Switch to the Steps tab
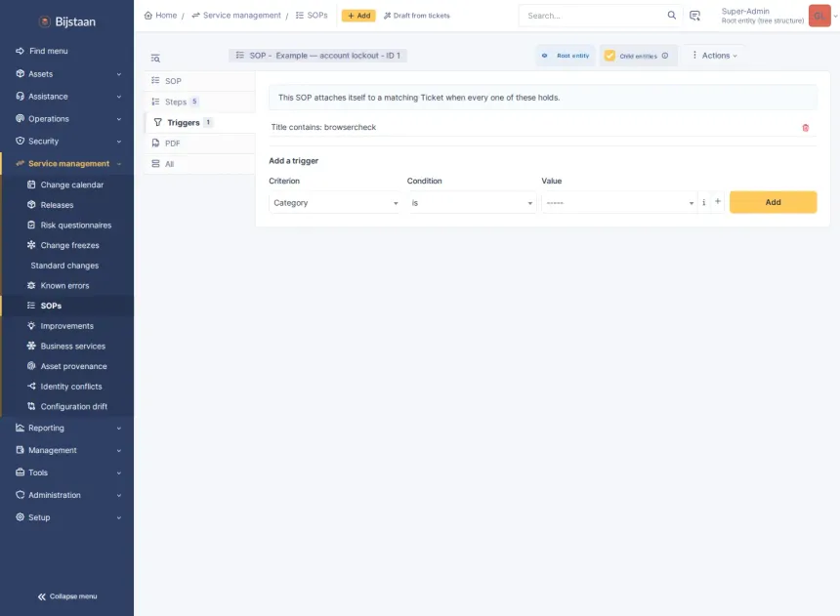840x616 pixels. (x=199, y=102)
